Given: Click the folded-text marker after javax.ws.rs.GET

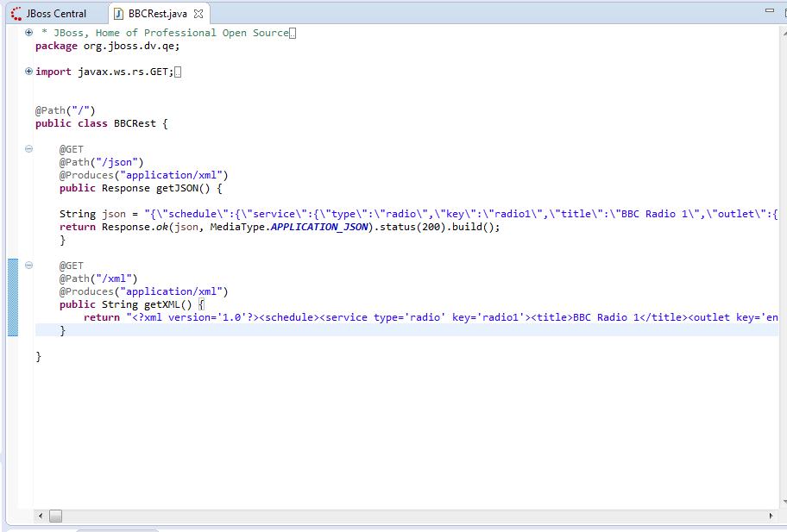Looking at the screenshot, I should coord(178,72).
